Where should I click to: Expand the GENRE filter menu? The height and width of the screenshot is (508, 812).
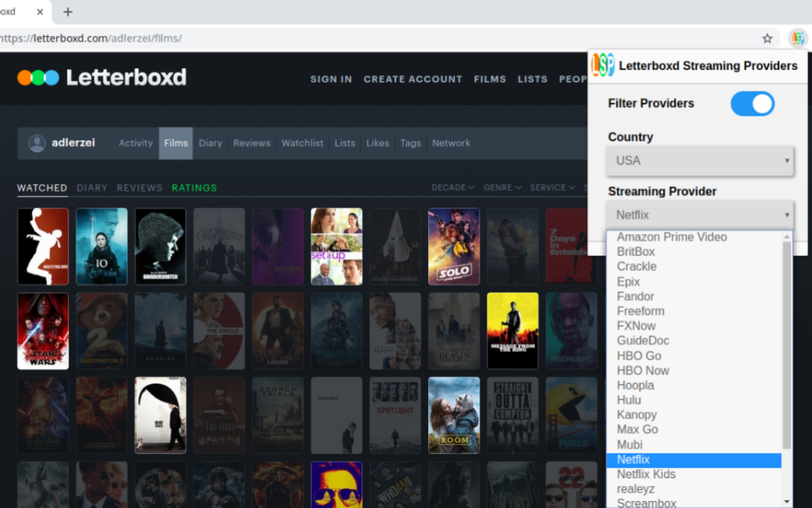[502, 188]
